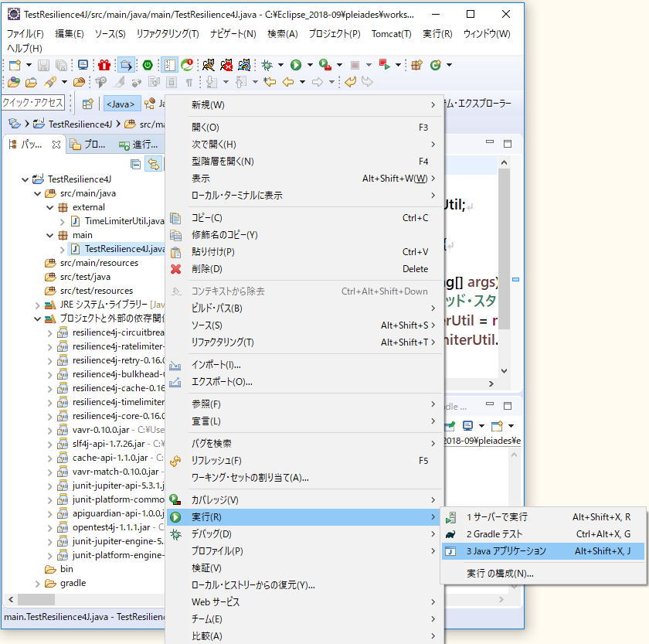
Task: Select the Debug bug icon on the toolbar
Action: pyautogui.click(x=266, y=65)
